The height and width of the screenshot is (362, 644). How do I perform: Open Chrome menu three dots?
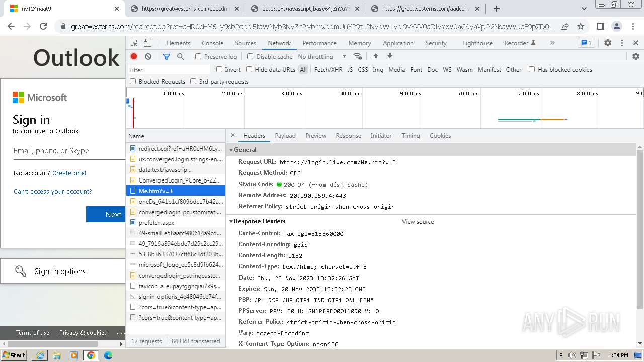(633, 27)
